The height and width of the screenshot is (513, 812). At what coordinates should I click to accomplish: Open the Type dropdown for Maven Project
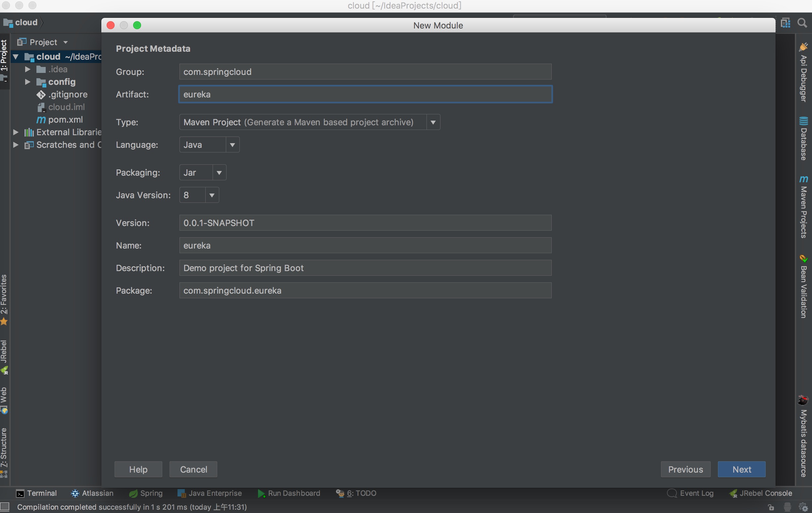433,122
